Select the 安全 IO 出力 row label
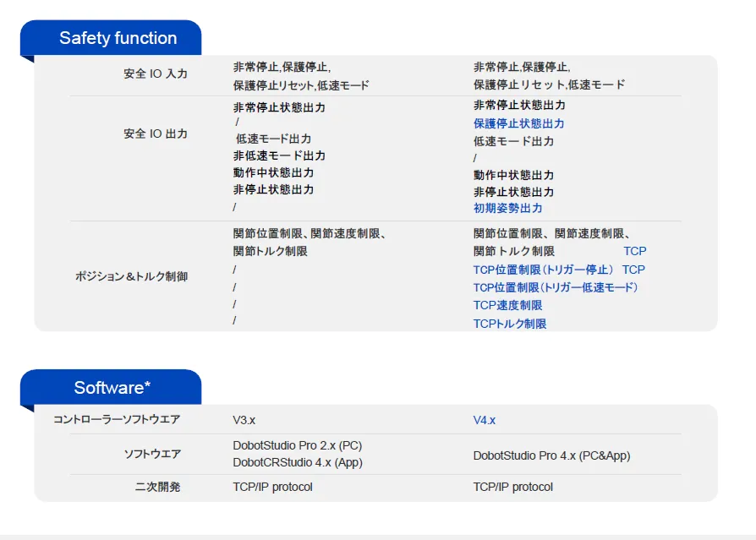 pyautogui.click(x=156, y=134)
